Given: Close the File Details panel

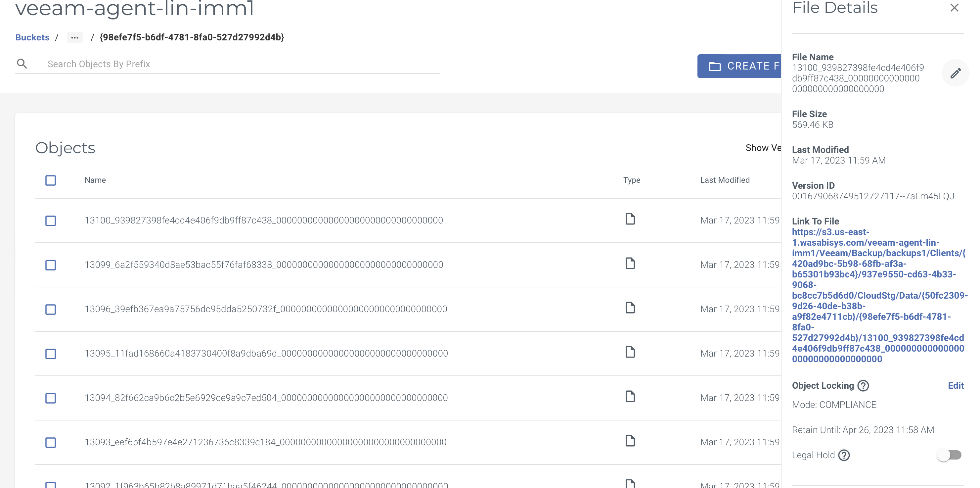Looking at the screenshot, I should [954, 8].
